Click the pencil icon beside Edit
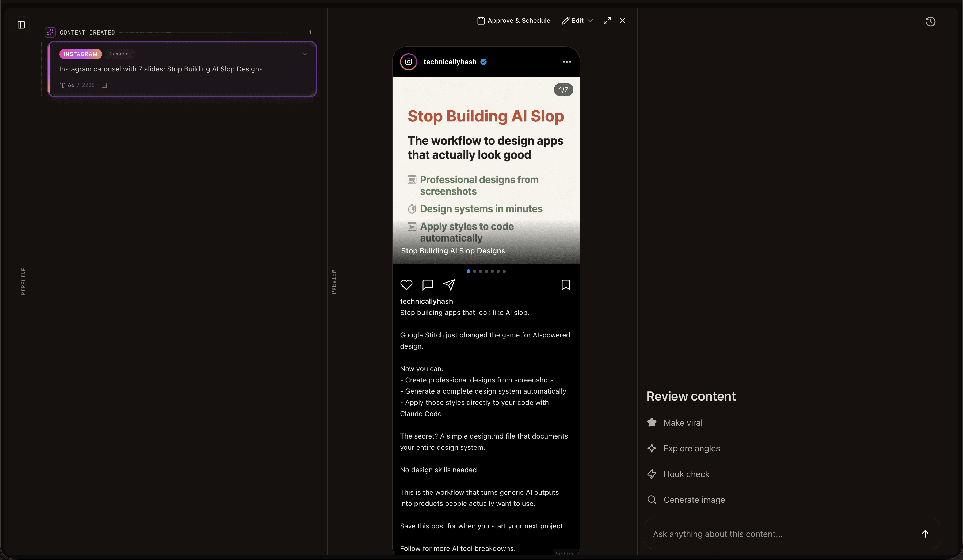963x560 pixels. point(566,21)
